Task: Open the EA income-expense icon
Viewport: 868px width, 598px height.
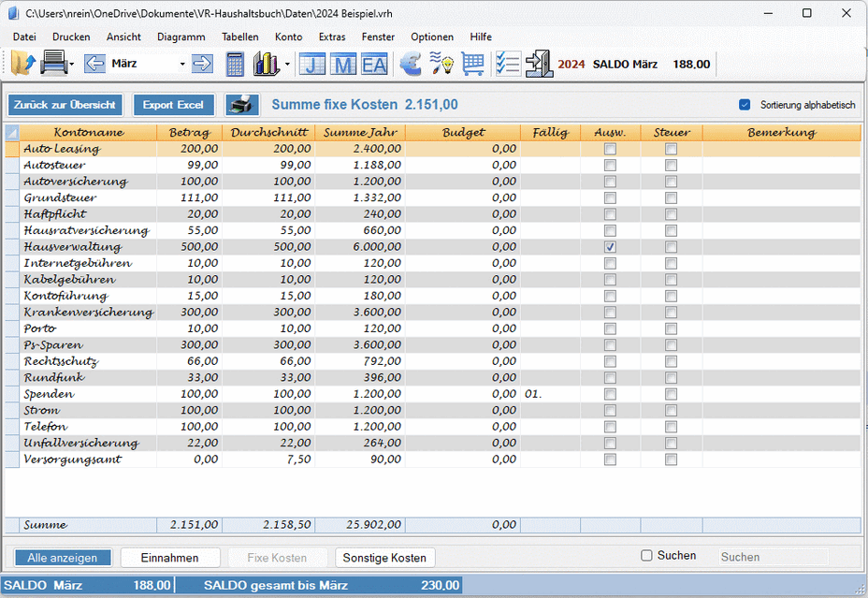Action: pyautogui.click(x=374, y=65)
